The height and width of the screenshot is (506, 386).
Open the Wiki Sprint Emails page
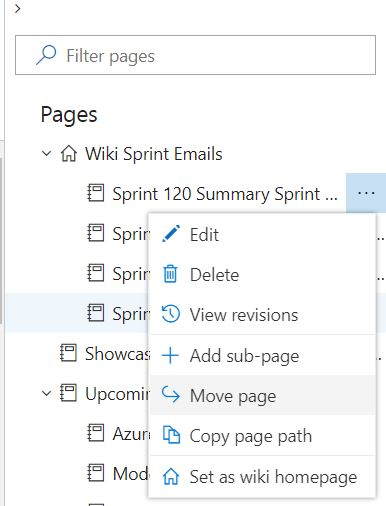tap(154, 154)
